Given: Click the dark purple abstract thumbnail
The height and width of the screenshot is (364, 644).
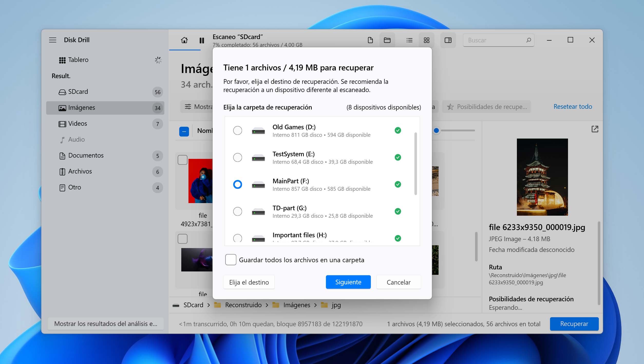Looking at the screenshot, I should pyautogui.click(x=197, y=260).
